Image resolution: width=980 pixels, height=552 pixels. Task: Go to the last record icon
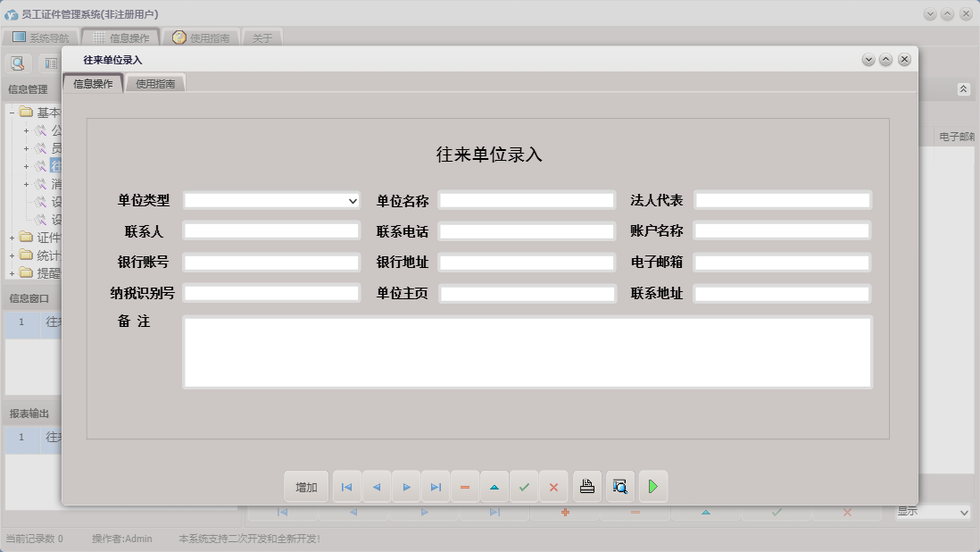(x=436, y=486)
